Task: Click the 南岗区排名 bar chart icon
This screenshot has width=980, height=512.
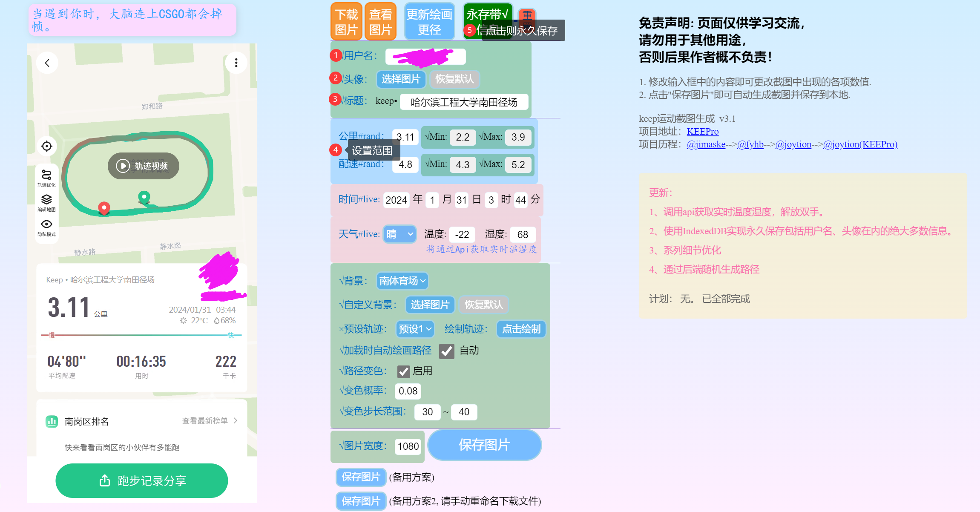Action: coord(52,421)
